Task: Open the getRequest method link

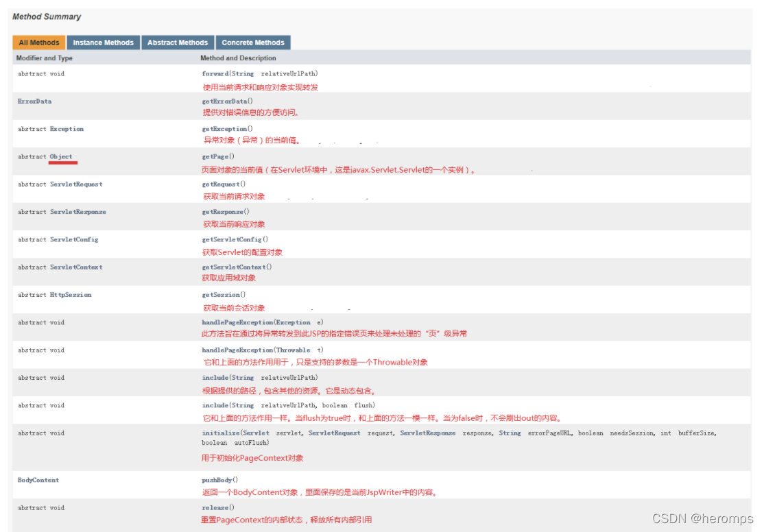Action: tap(221, 184)
